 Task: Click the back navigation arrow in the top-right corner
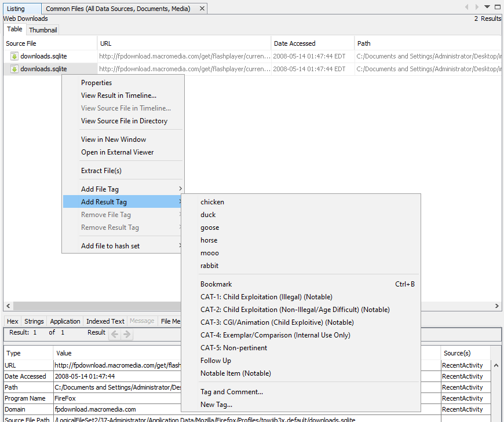[468, 7]
